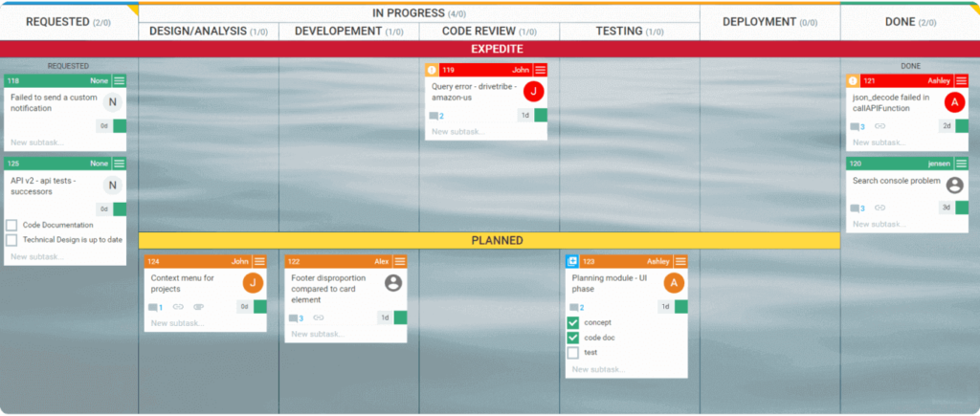The width and height of the screenshot is (980, 416).
Task: Click the green color block on card 118
Action: coord(120,125)
